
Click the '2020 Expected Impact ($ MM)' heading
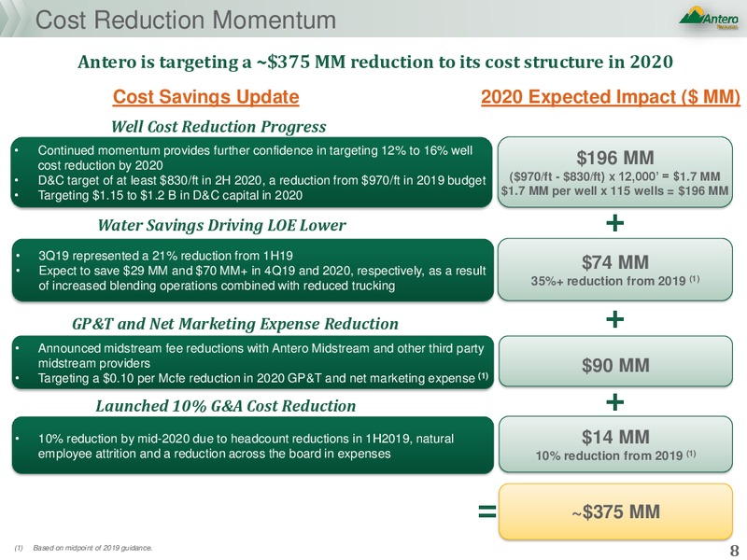[x=611, y=97]
